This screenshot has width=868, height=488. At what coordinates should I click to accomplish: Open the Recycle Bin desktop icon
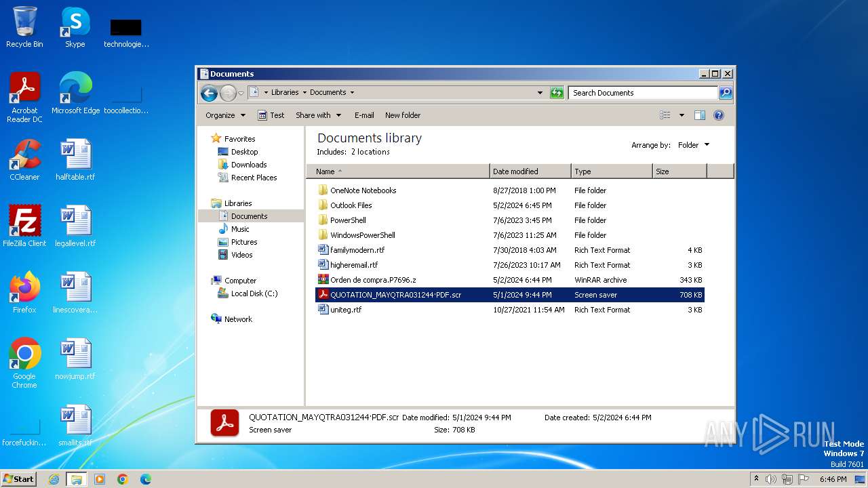[24, 27]
